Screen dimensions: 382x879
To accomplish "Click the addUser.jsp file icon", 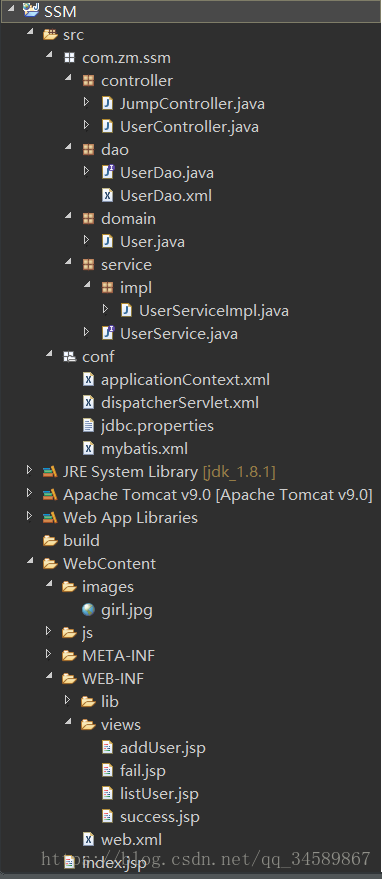I will (x=108, y=747).
